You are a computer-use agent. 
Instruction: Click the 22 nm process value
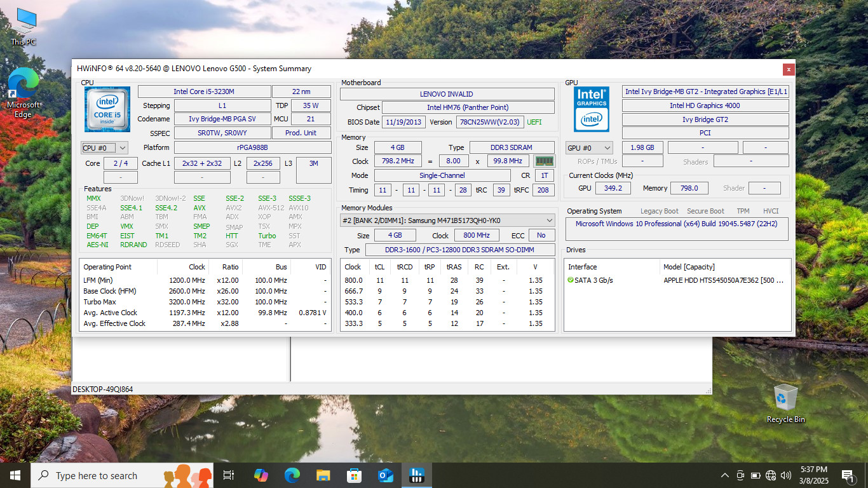301,91
